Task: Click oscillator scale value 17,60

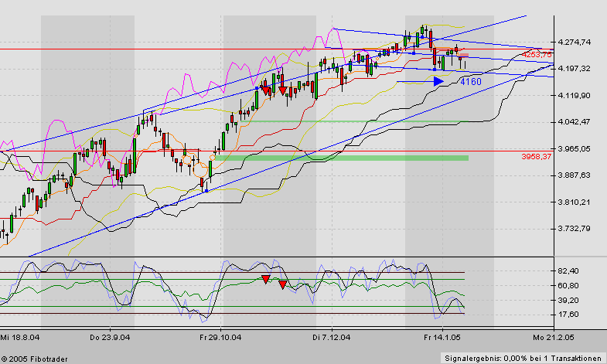Action: [568, 315]
